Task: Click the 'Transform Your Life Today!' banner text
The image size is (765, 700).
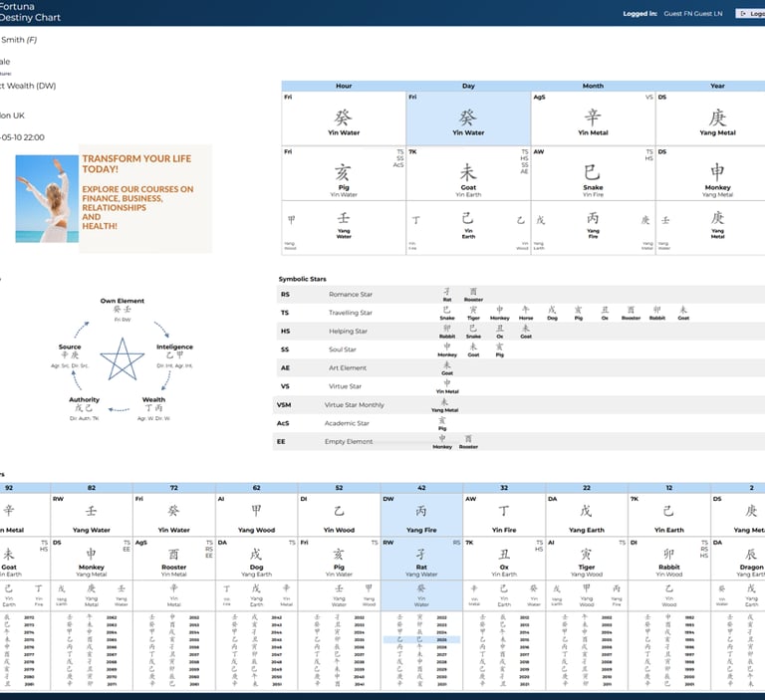Action: click(x=136, y=164)
